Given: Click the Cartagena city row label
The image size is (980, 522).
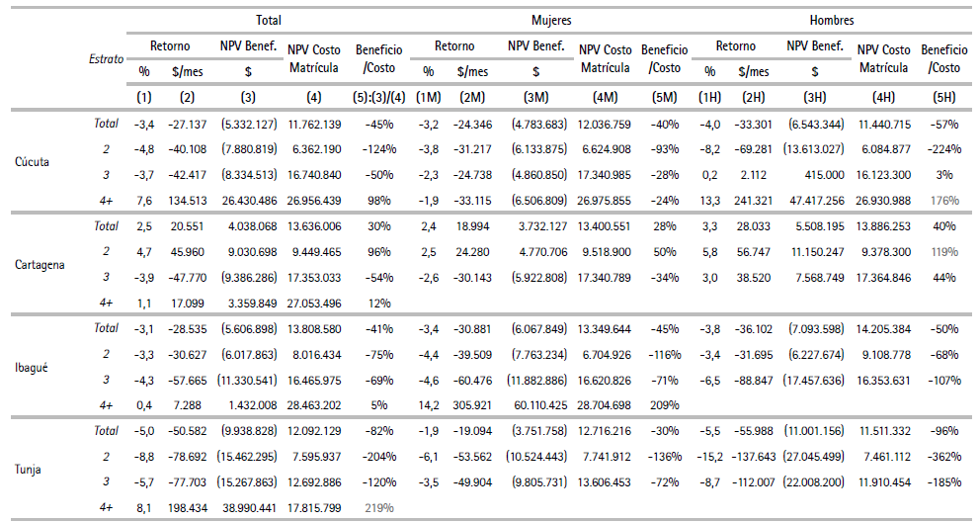Looking at the screenshot, I should (x=41, y=265).
